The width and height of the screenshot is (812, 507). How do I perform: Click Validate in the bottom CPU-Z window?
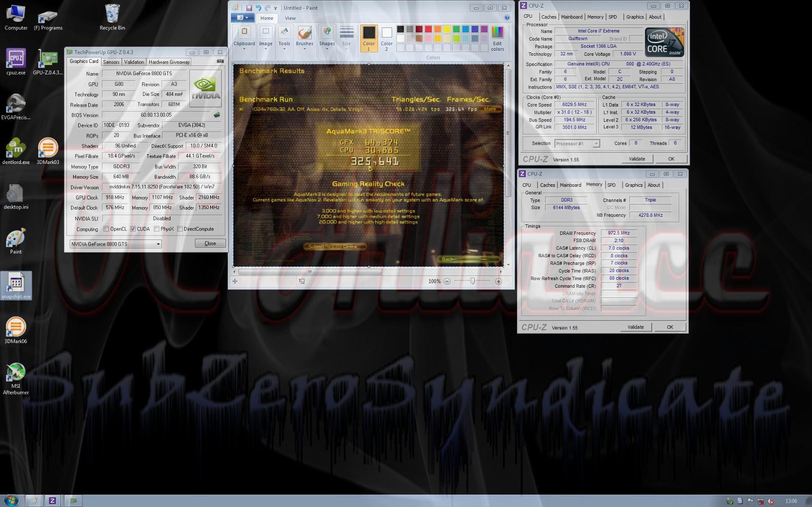pyautogui.click(x=635, y=327)
